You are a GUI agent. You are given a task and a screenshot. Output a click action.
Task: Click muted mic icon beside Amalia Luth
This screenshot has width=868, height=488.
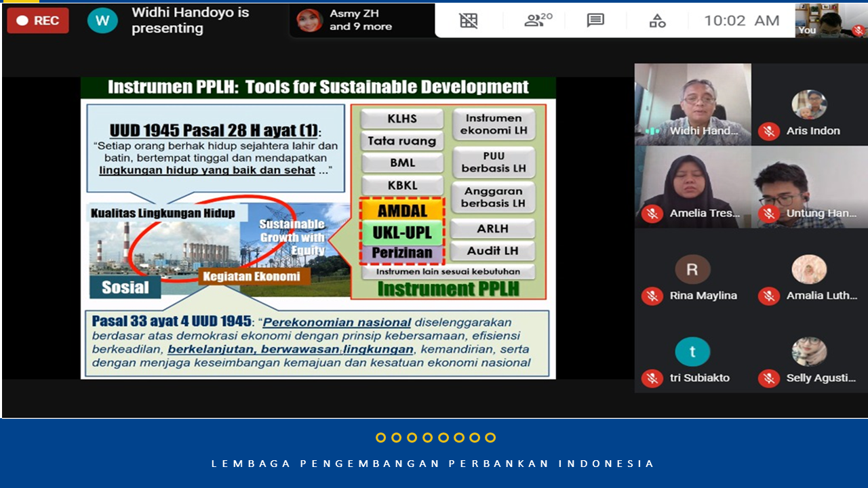click(x=768, y=296)
